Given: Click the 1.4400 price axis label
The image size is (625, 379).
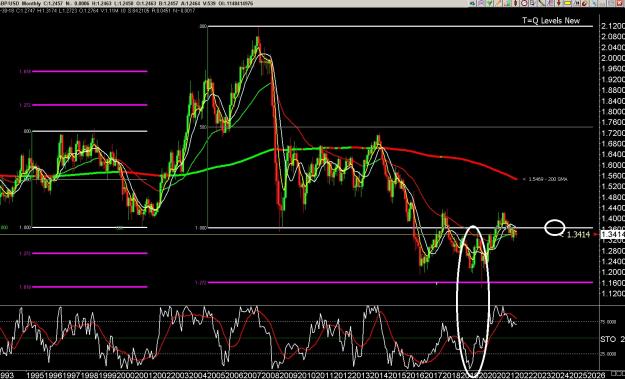Looking at the screenshot, I should click(x=613, y=208).
